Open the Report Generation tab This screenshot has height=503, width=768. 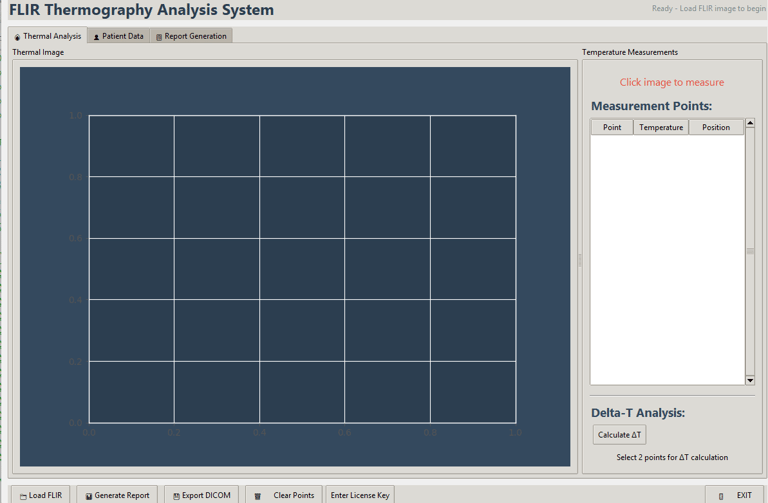(x=191, y=36)
